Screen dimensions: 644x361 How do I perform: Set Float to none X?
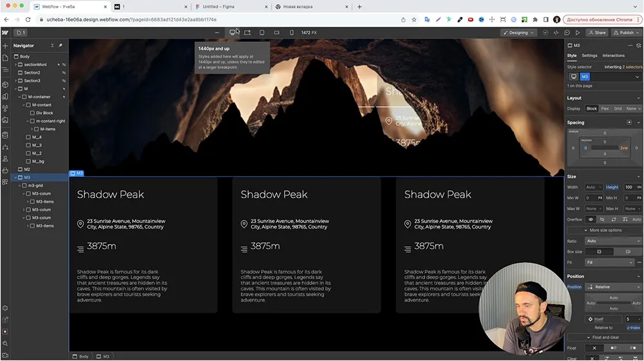(x=594, y=348)
